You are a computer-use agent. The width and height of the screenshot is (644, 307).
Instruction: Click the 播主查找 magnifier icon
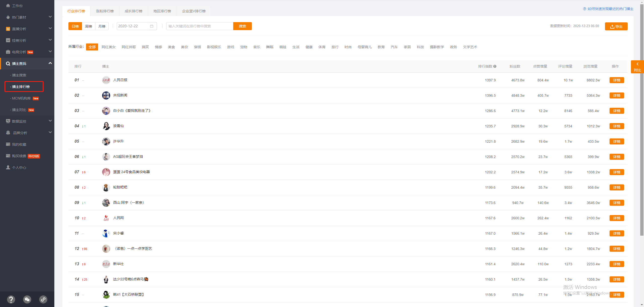(x=8, y=64)
